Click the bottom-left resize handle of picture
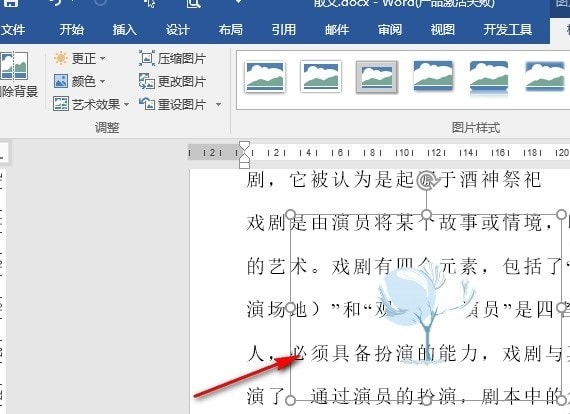This screenshot has width=570, height=414. pos(290,401)
